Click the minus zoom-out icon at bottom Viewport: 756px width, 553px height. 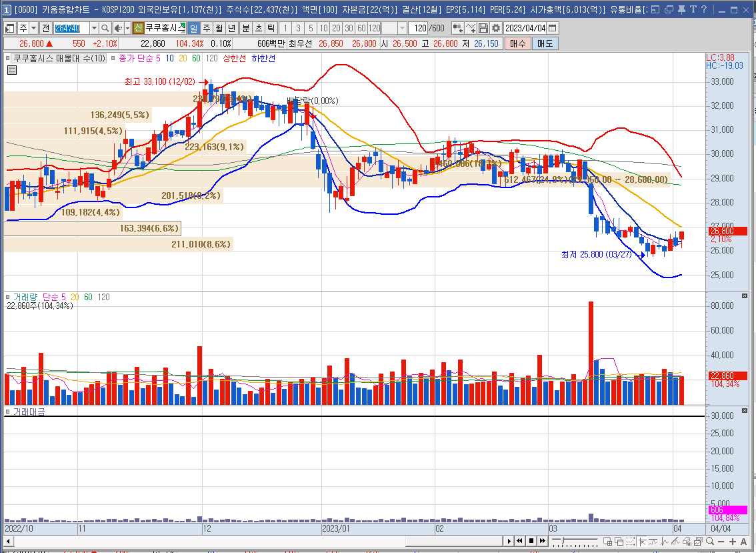[x=721, y=542]
